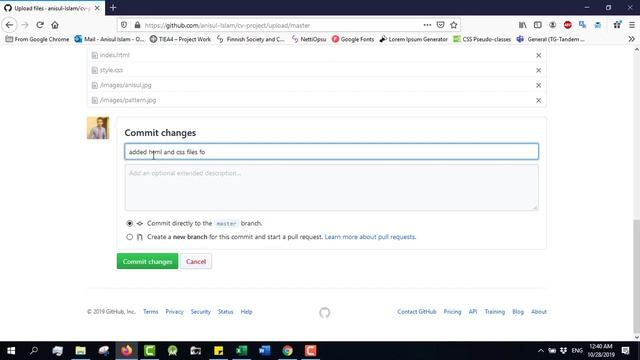Open the Contact GitHub footer link
Image resolution: width=640 pixels, height=360 pixels.
pyautogui.click(x=417, y=311)
